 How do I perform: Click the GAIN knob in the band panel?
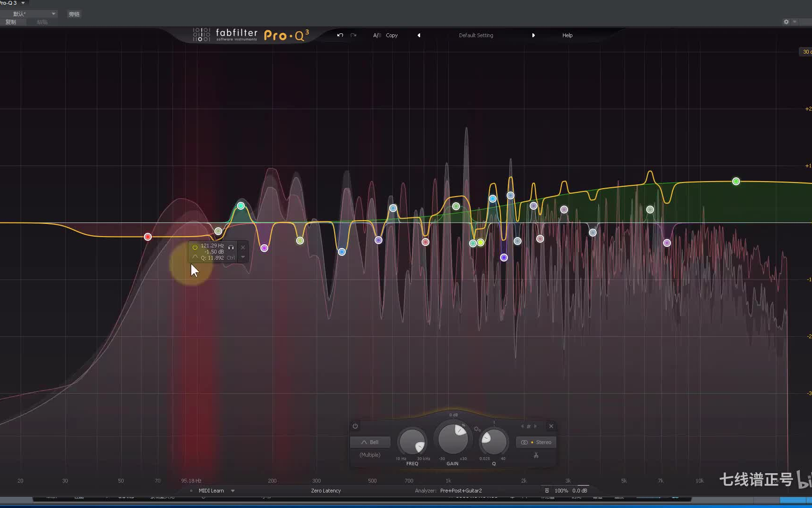[453, 438]
